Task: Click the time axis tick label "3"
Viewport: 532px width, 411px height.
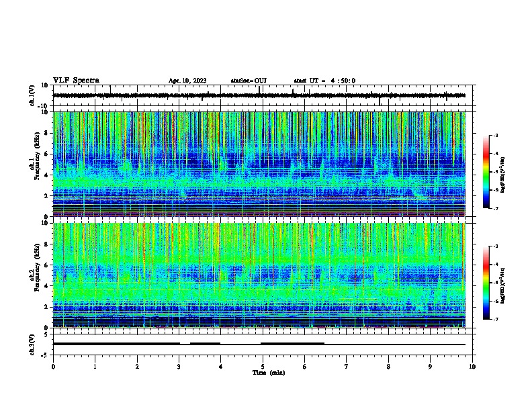Action: point(179,366)
